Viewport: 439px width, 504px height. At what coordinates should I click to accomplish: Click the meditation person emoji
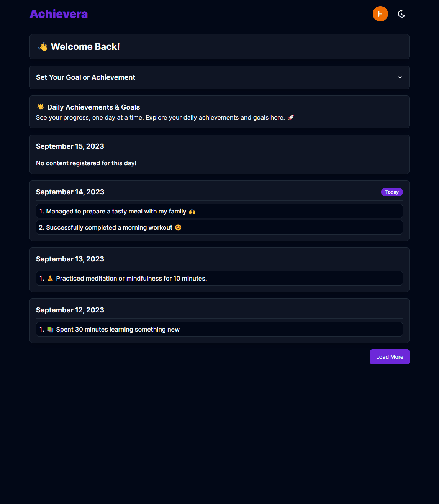coord(50,278)
